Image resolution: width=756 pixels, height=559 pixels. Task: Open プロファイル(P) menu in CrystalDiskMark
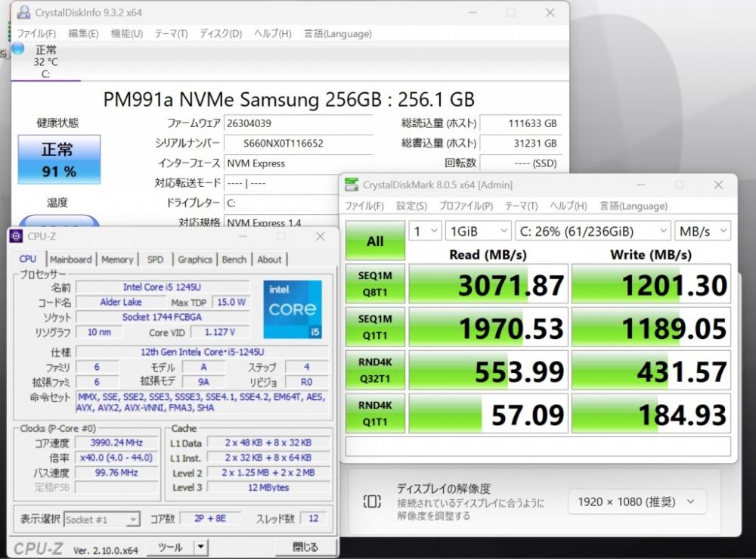tap(466, 206)
